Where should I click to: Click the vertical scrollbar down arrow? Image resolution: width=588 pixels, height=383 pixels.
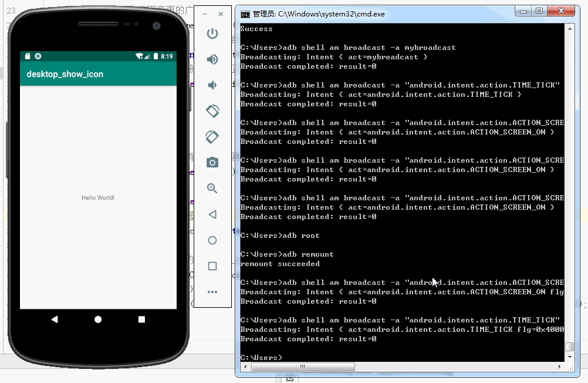click(x=569, y=357)
